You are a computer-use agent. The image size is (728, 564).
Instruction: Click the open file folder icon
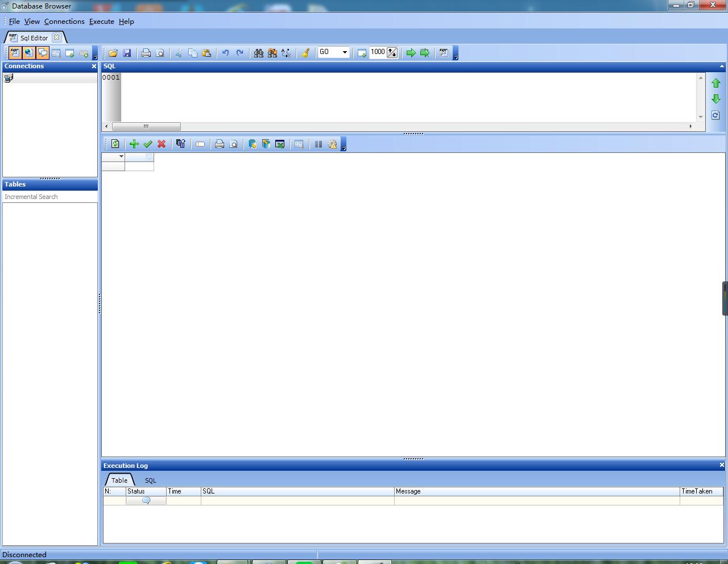113,53
